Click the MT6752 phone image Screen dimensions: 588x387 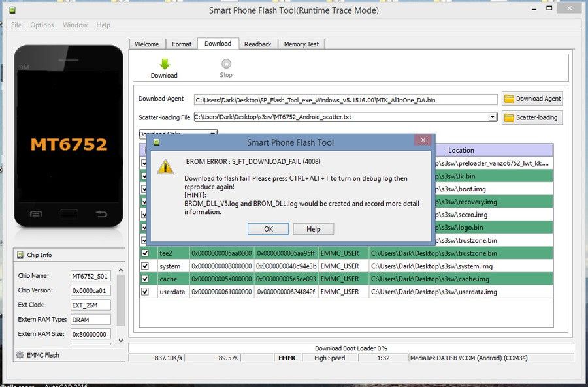pyautogui.click(x=69, y=136)
